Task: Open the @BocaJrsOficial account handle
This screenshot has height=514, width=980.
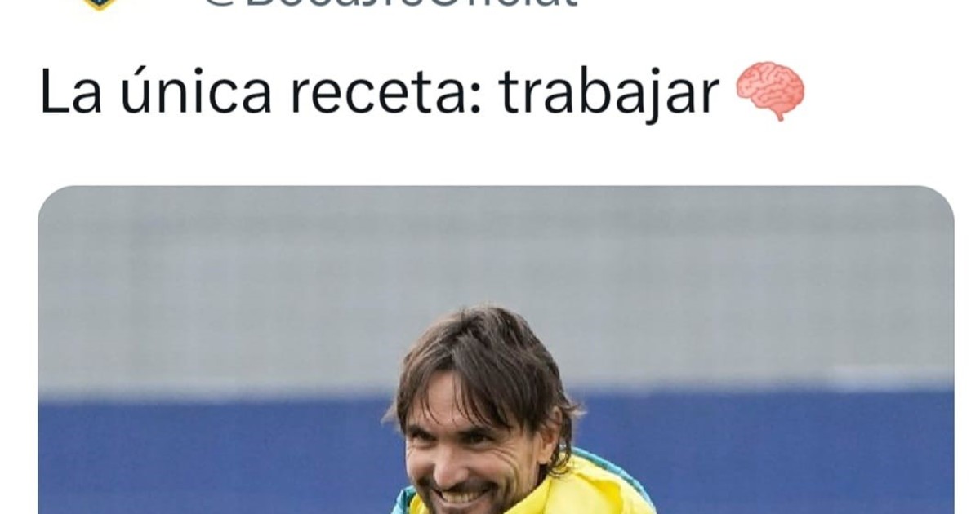Action: coord(390,3)
